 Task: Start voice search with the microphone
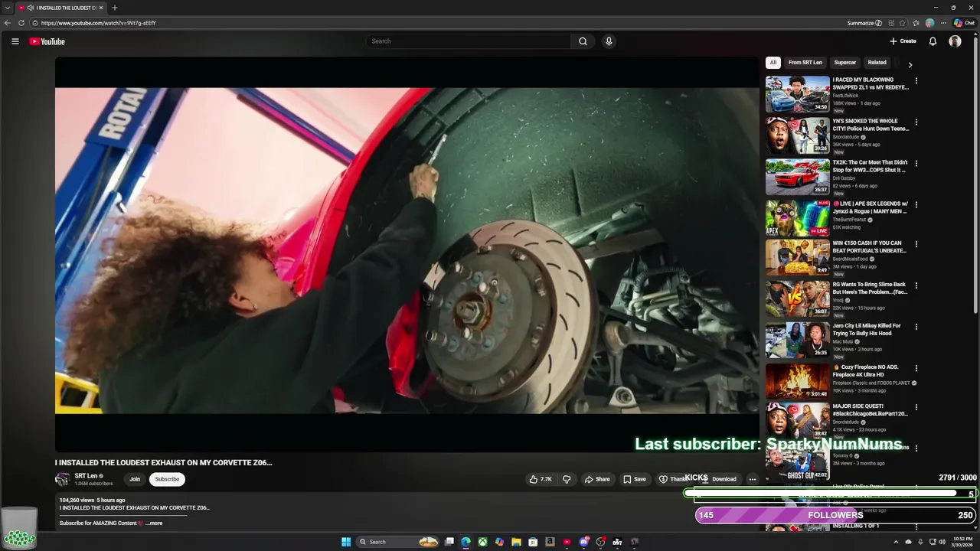point(609,41)
